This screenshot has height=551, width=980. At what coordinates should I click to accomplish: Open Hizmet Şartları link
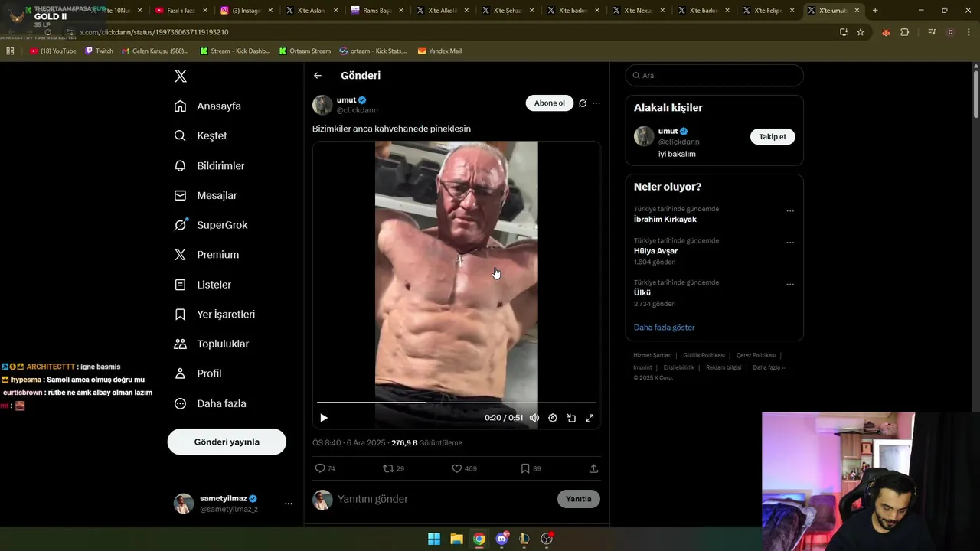point(652,355)
